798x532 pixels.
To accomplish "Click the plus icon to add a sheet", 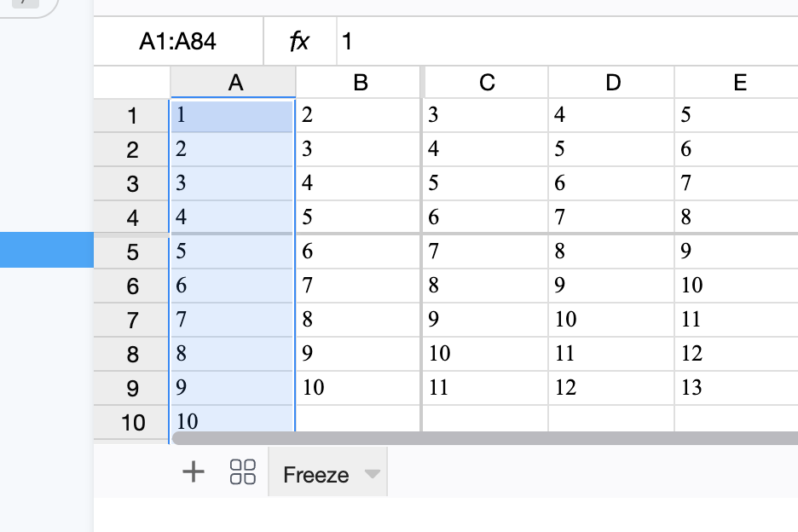I will pyautogui.click(x=194, y=471).
